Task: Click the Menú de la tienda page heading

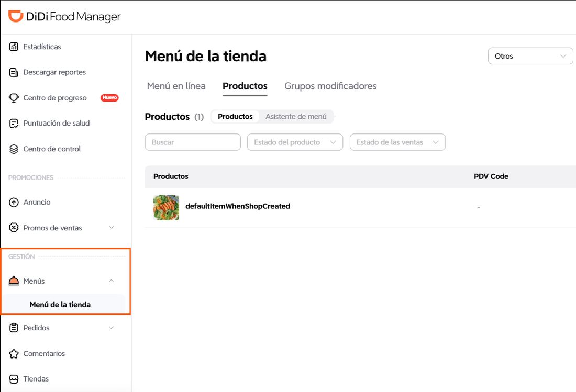Action: point(206,56)
